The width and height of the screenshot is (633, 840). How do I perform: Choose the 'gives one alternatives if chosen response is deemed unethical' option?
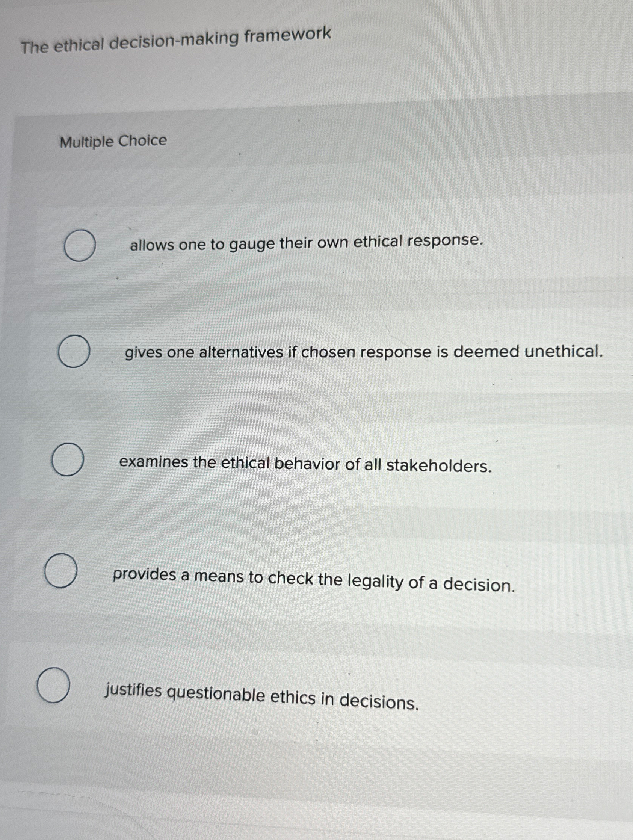click(x=74, y=352)
